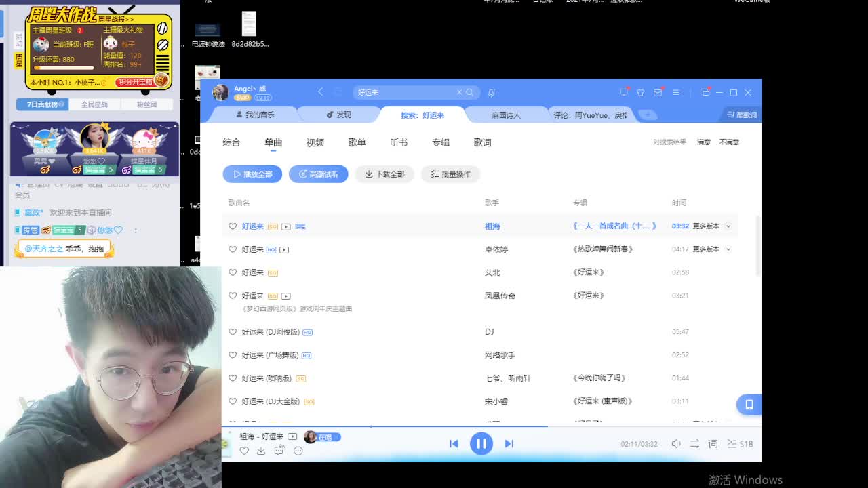Image resolution: width=868 pixels, height=488 pixels.
Task: Select 歌单 search category
Action: 357,142
